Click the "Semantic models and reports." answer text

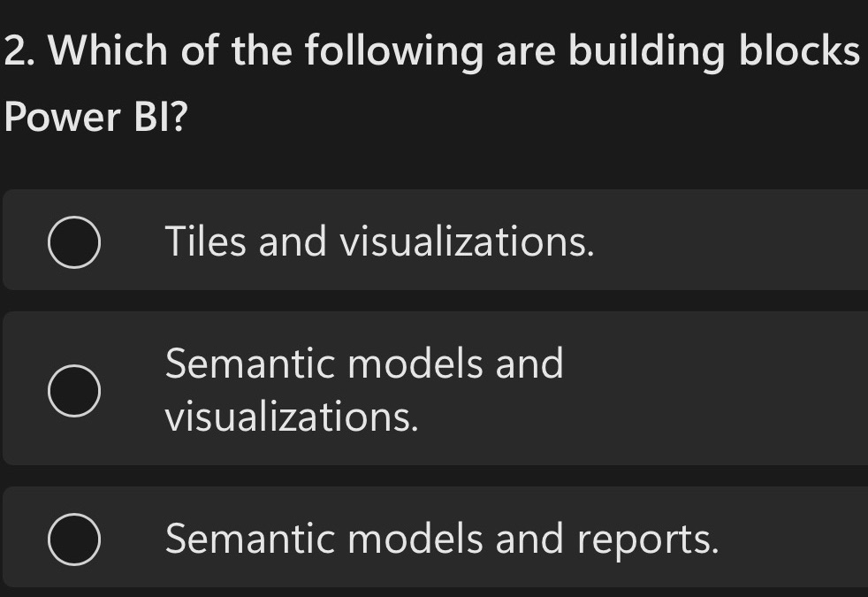click(x=442, y=539)
